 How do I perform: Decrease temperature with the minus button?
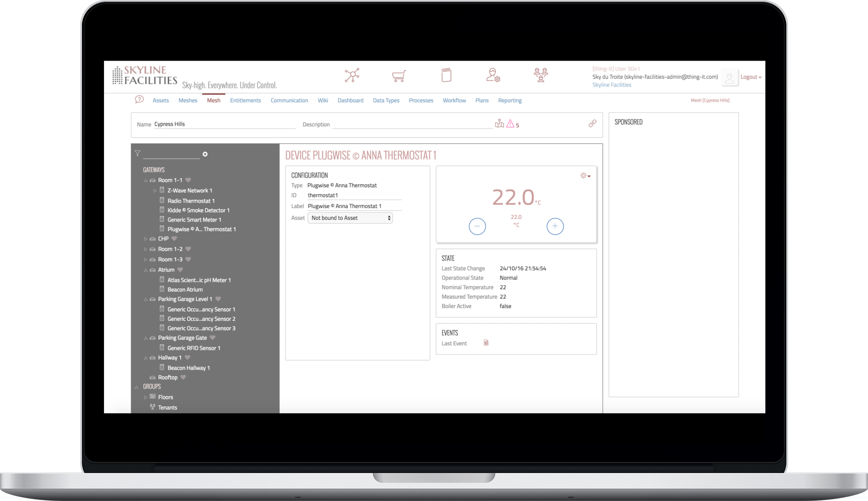477,226
